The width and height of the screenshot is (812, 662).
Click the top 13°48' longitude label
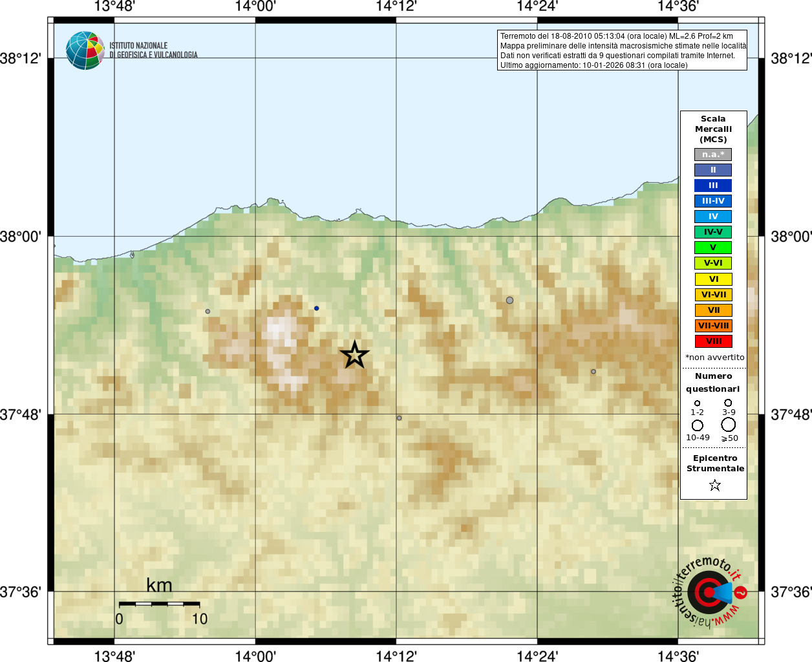click(x=114, y=7)
